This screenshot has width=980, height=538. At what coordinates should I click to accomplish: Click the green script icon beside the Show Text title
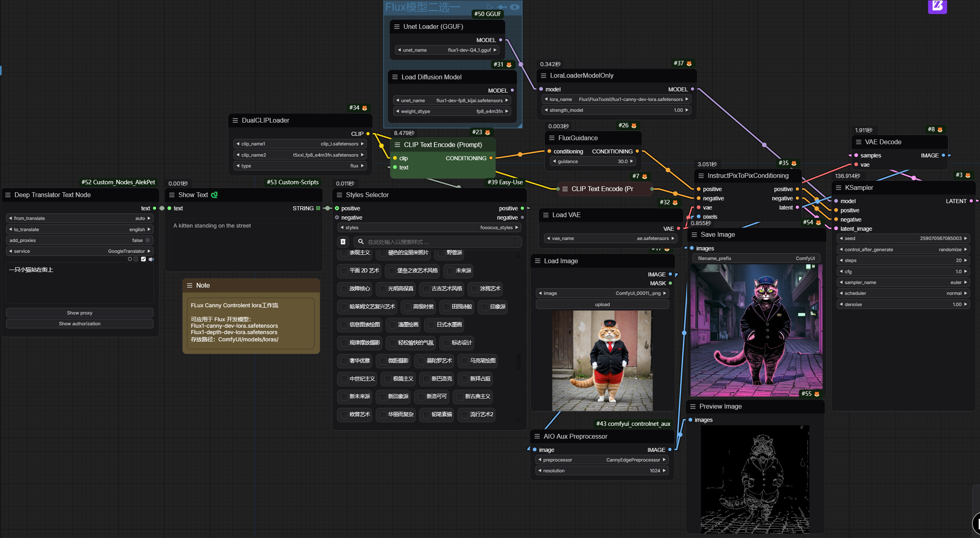[x=215, y=195]
